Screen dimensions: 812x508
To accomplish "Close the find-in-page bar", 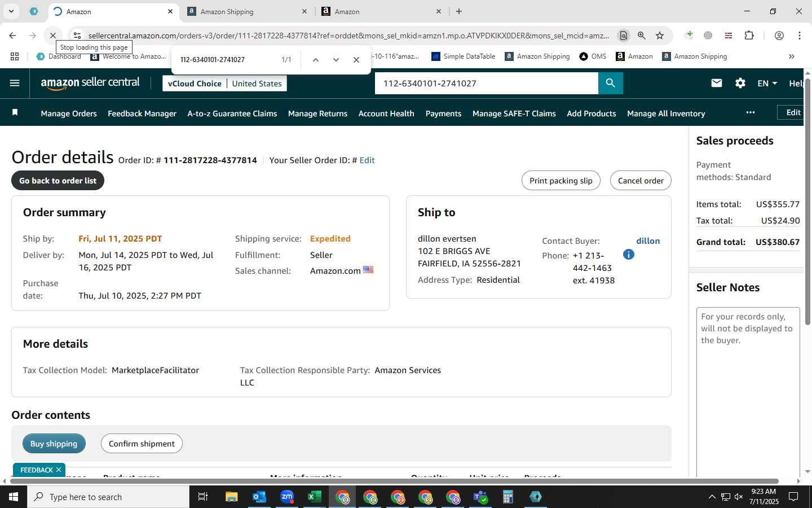I will pyautogui.click(x=356, y=59).
